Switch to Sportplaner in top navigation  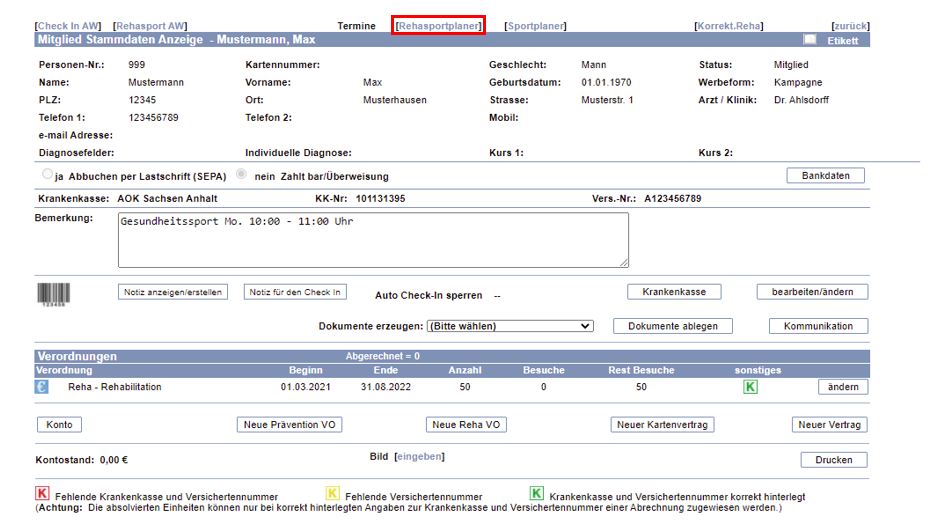(535, 26)
